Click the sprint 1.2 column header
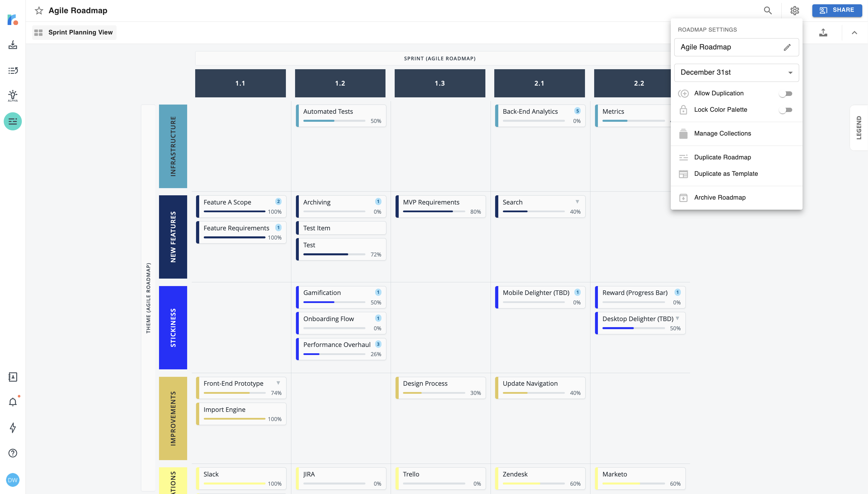The height and width of the screenshot is (494, 868). [x=340, y=83]
